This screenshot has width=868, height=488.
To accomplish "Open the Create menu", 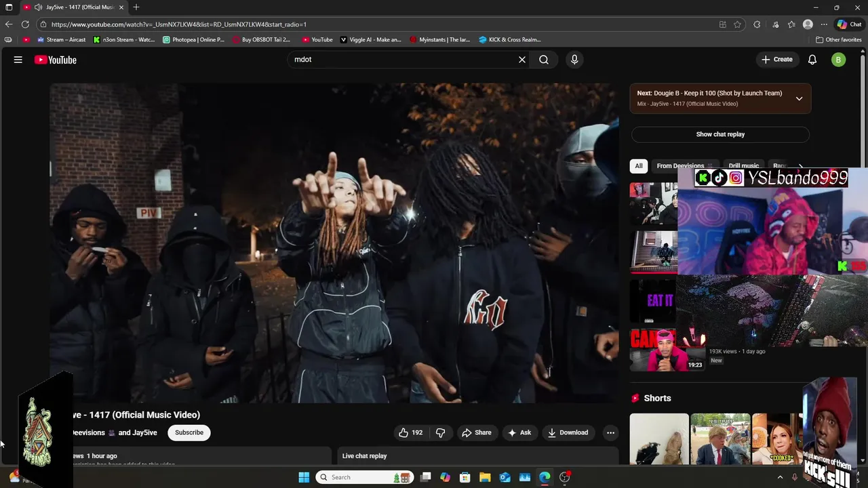I will (776, 60).
